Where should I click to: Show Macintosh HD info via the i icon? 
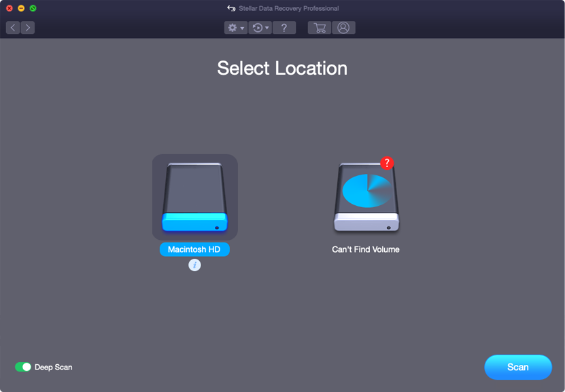(194, 265)
